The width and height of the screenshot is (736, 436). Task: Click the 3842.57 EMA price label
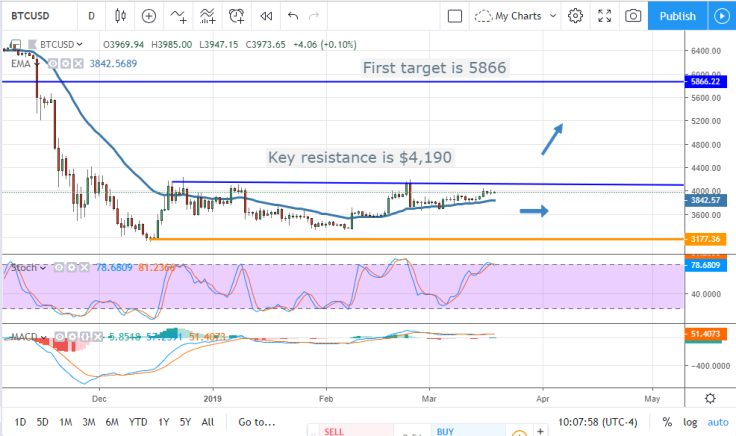[x=705, y=200]
